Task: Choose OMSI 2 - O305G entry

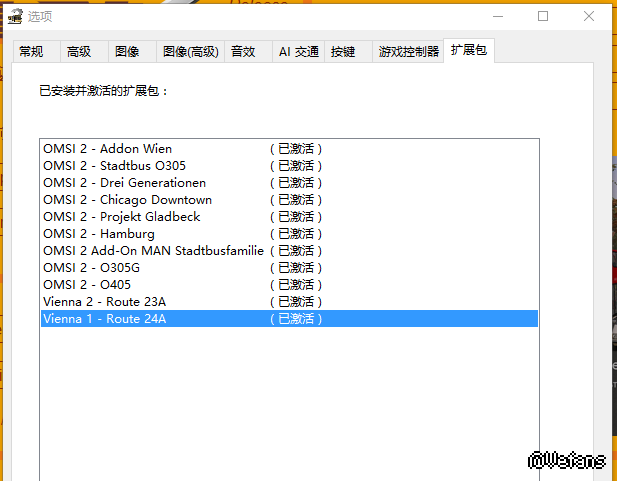Action: tap(289, 268)
